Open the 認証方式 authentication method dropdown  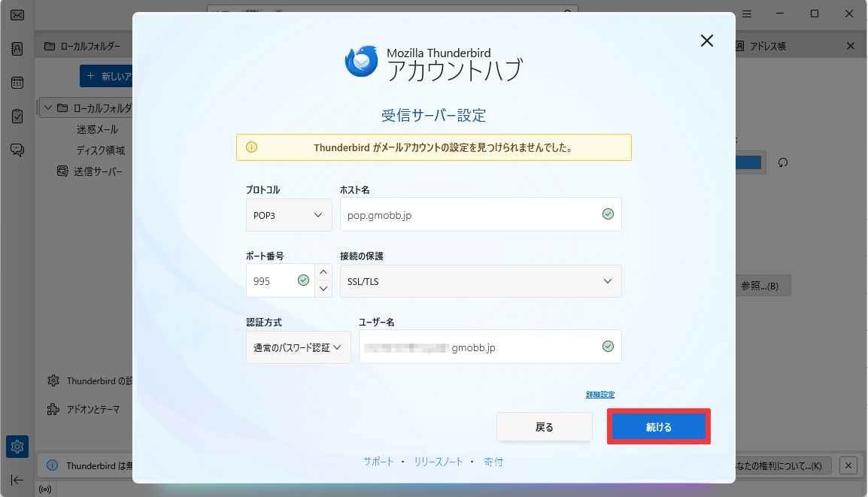[298, 347]
